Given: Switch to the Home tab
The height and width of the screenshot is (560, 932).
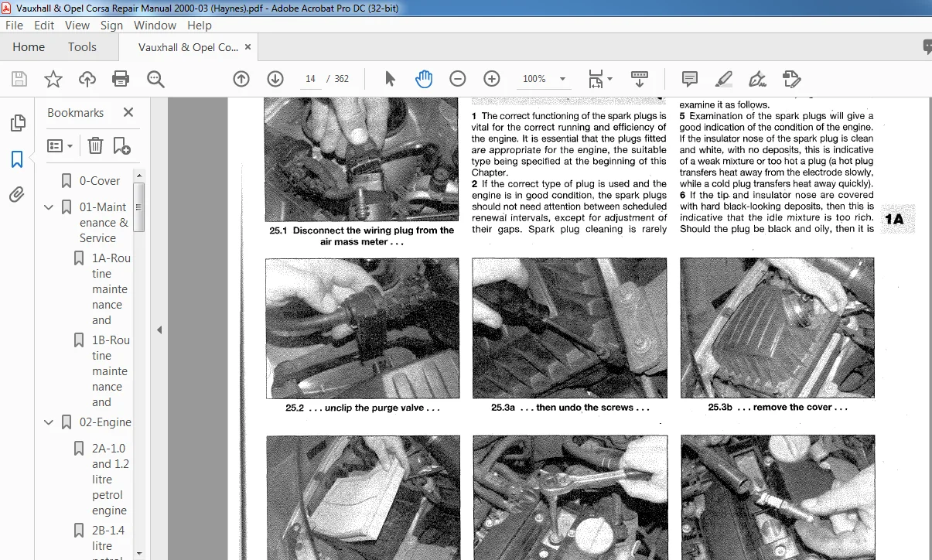Looking at the screenshot, I should click(x=29, y=47).
